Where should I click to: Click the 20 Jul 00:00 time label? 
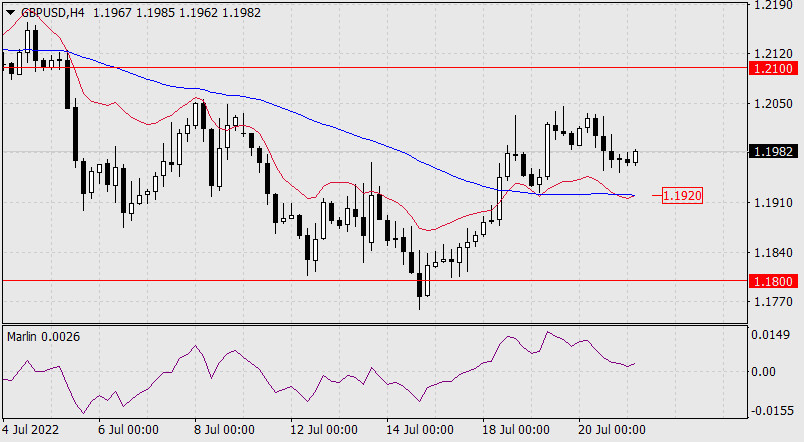(611, 430)
